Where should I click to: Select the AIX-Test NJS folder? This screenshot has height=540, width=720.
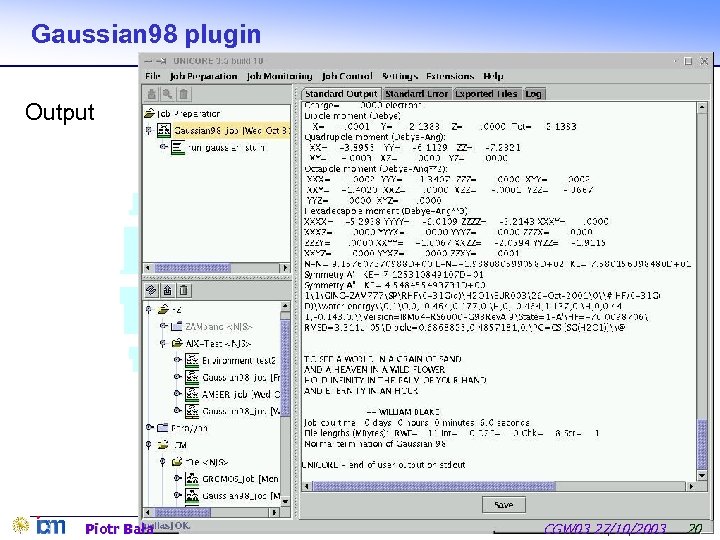211,343
